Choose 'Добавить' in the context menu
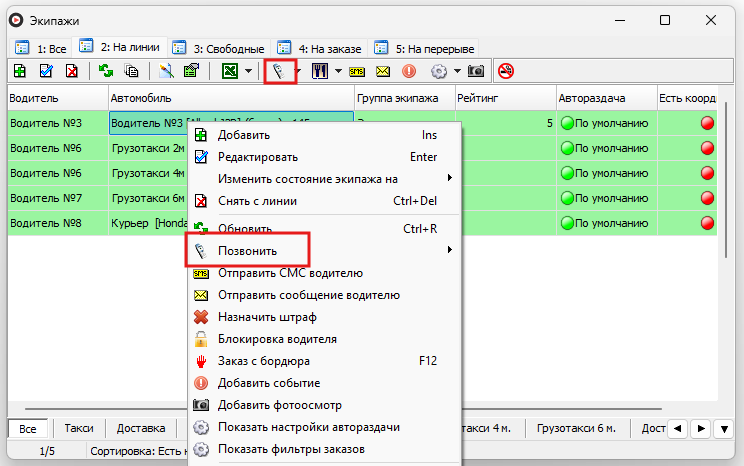The image size is (744, 466). (325, 135)
